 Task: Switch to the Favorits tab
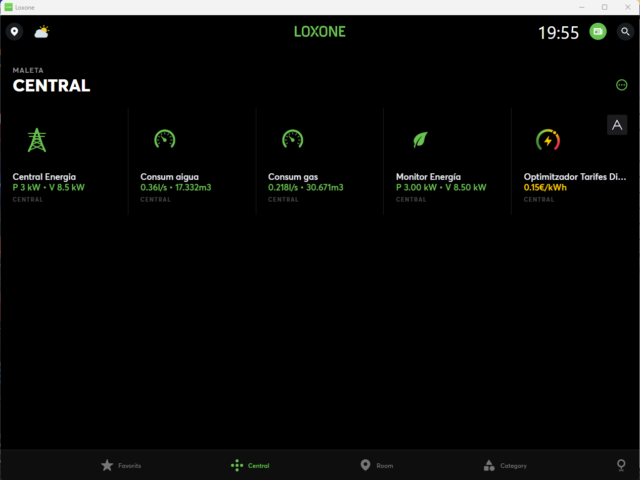point(121,465)
